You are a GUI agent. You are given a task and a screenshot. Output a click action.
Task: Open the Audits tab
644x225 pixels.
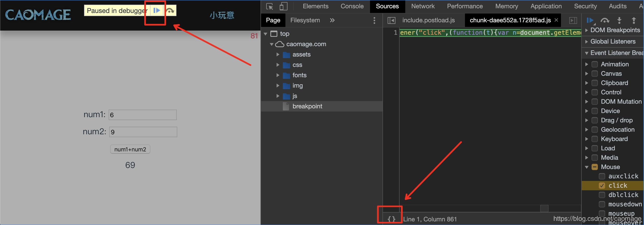pyautogui.click(x=618, y=6)
